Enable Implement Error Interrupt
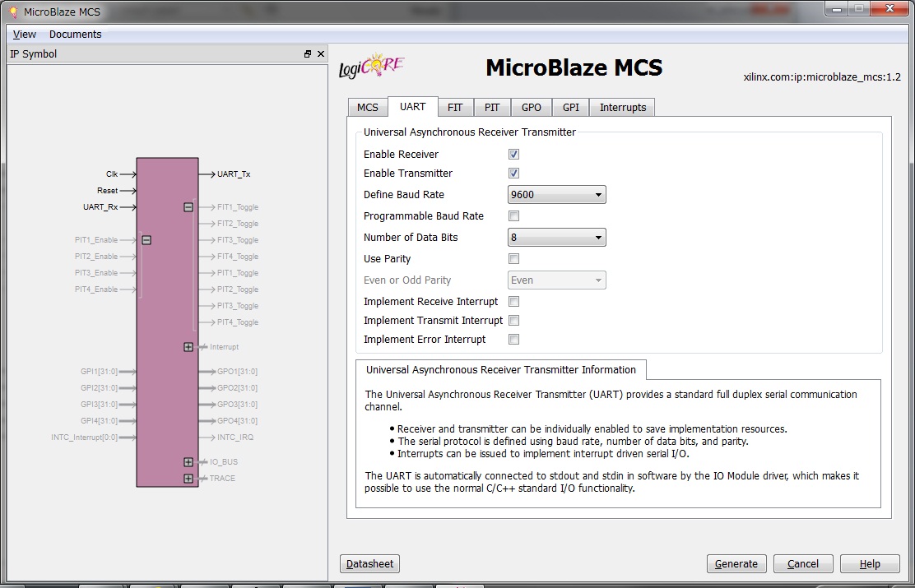Screen dimensions: 915x588 (513, 340)
